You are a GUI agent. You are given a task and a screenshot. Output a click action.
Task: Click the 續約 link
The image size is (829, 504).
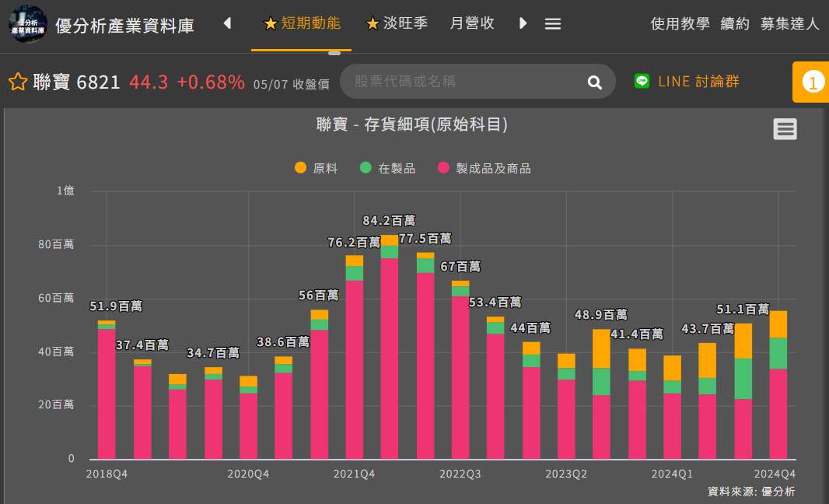pyautogui.click(x=735, y=24)
